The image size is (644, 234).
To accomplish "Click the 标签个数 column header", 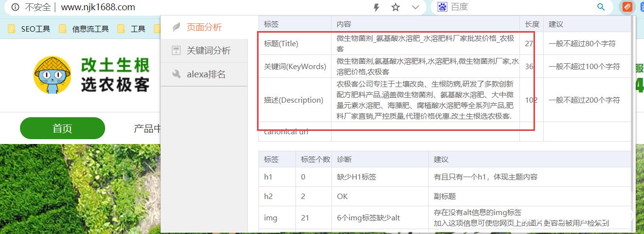I will click(315, 159).
